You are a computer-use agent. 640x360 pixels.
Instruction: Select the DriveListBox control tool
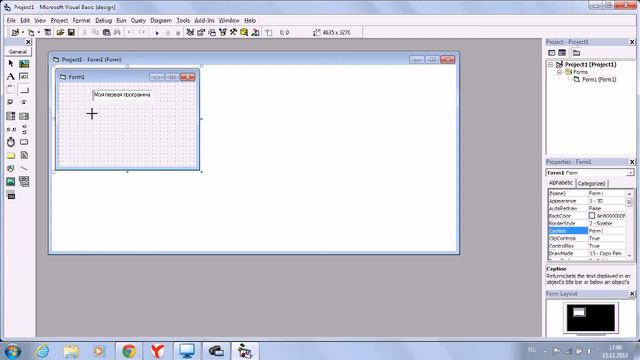click(24, 142)
